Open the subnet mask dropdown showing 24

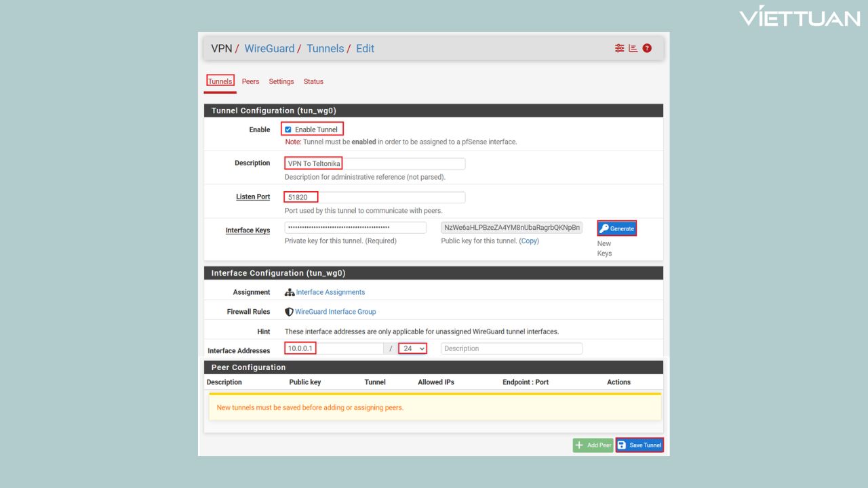click(412, 348)
